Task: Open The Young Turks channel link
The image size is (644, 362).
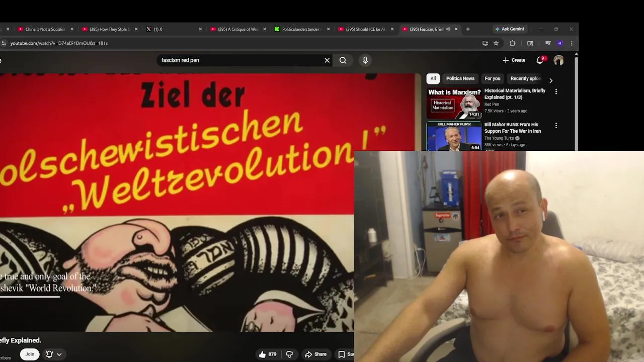Action: tap(499, 138)
